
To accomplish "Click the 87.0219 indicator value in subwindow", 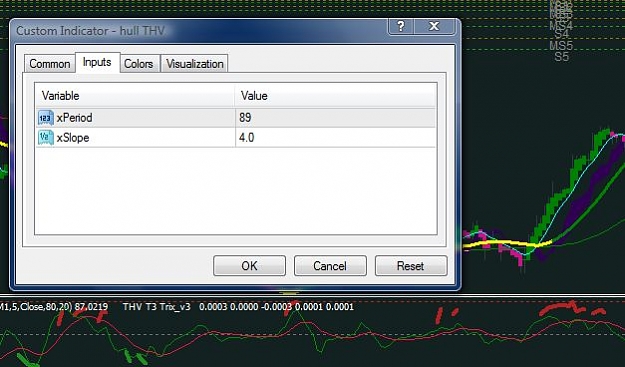I will 91,307.
